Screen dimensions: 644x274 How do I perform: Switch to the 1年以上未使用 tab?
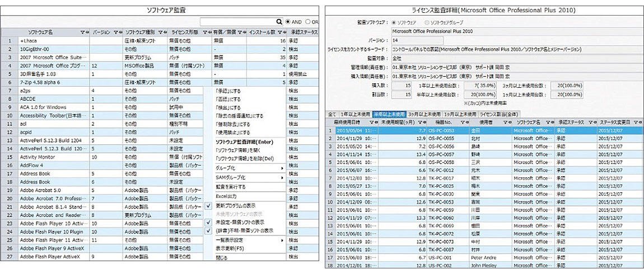355,114
